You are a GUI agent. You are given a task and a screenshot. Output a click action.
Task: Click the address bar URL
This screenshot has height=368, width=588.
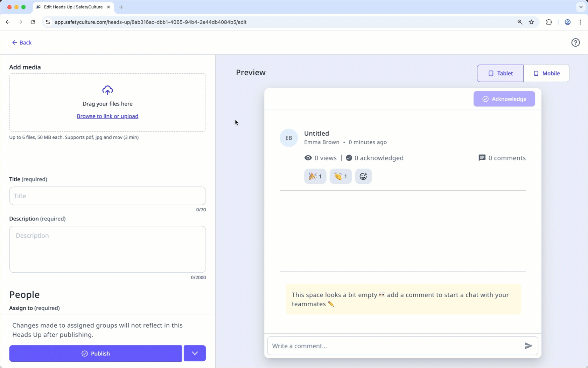[151, 22]
